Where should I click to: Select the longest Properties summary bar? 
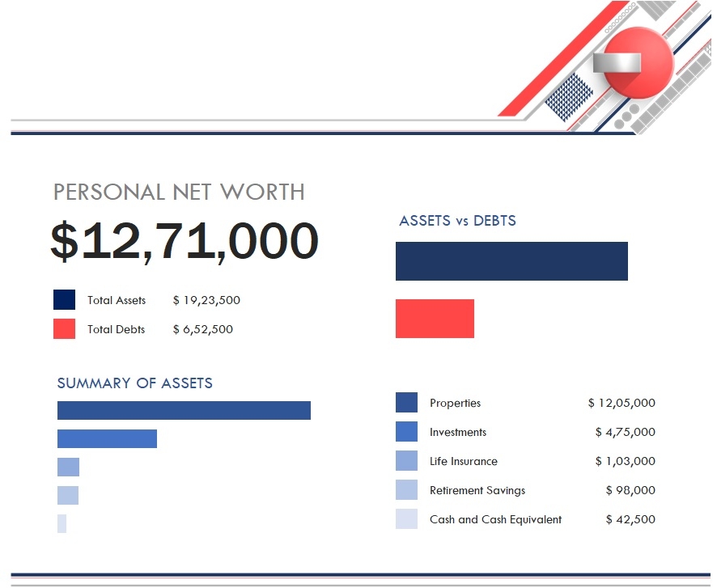tap(184, 410)
